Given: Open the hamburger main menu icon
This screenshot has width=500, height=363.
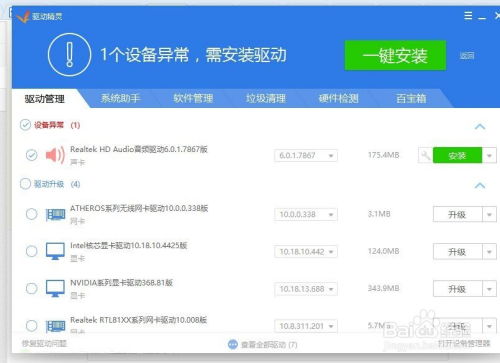Looking at the screenshot, I should (468, 15).
